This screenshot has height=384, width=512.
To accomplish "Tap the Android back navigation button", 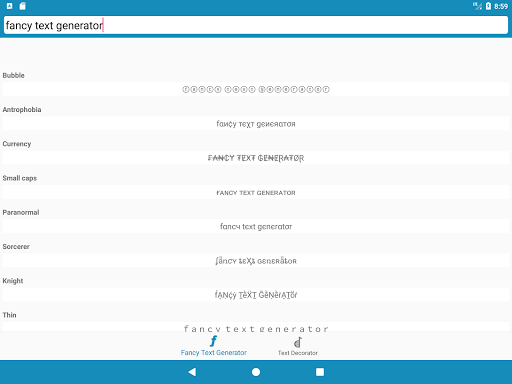I will (192, 372).
